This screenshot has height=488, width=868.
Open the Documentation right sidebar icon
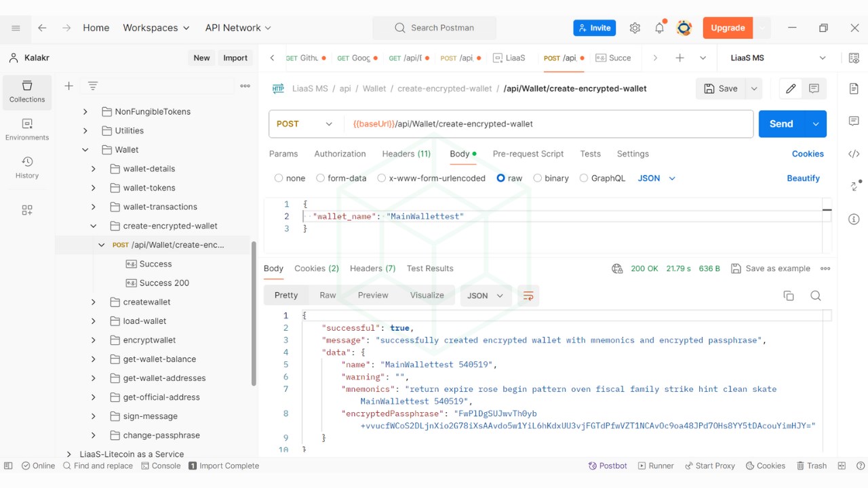(854, 89)
